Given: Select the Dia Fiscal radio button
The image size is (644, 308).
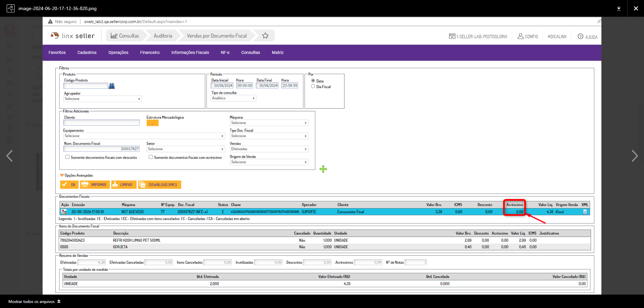Looking at the screenshot, I should (x=313, y=86).
